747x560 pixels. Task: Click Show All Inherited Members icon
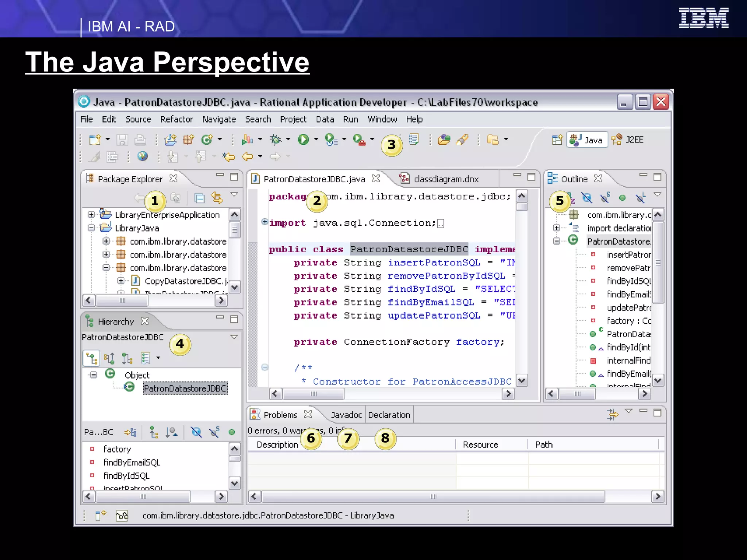[154, 432]
